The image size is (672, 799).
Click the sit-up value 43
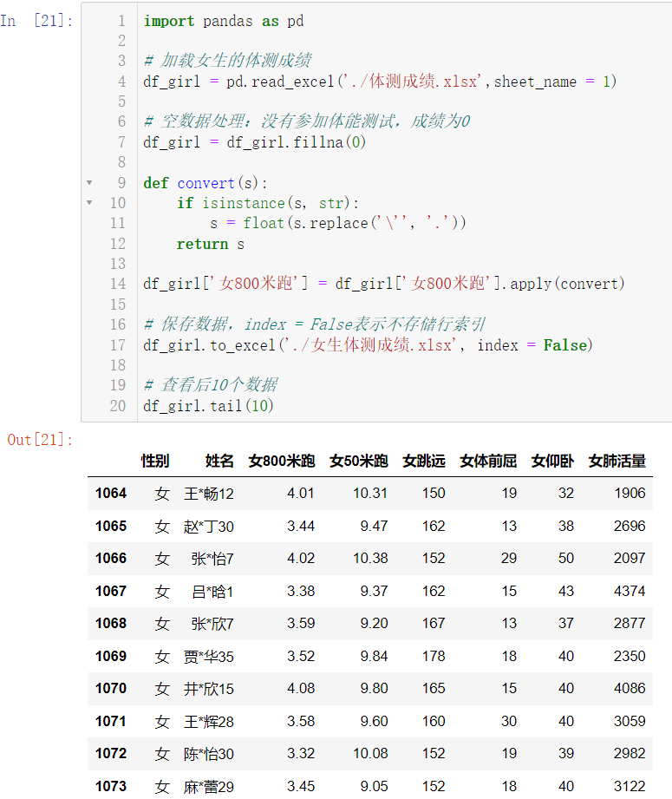[x=566, y=591]
